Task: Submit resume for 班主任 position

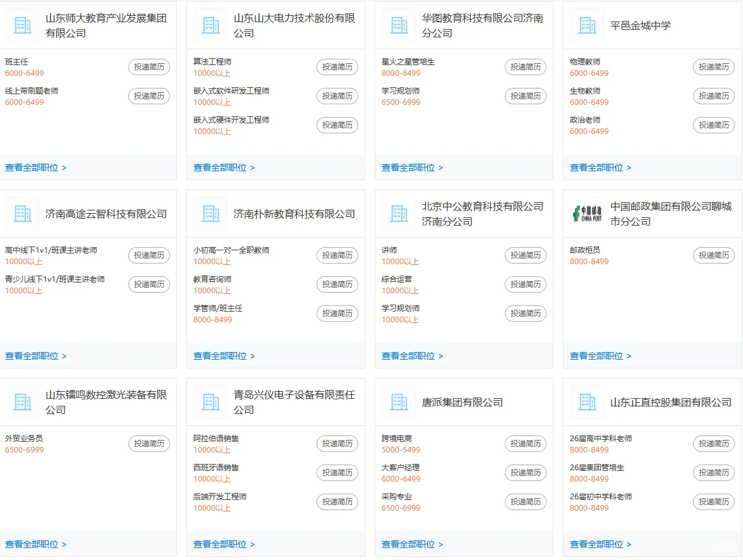Action: pyautogui.click(x=149, y=67)
